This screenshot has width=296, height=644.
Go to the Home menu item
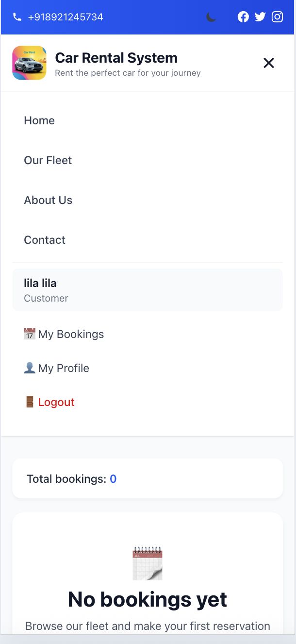coord(39,120)
